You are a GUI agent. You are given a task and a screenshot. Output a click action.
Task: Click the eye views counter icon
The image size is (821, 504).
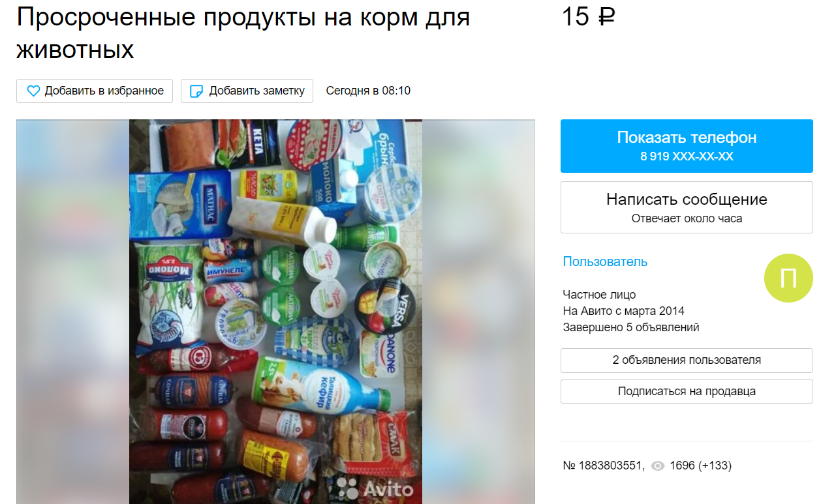click(658, 466)
